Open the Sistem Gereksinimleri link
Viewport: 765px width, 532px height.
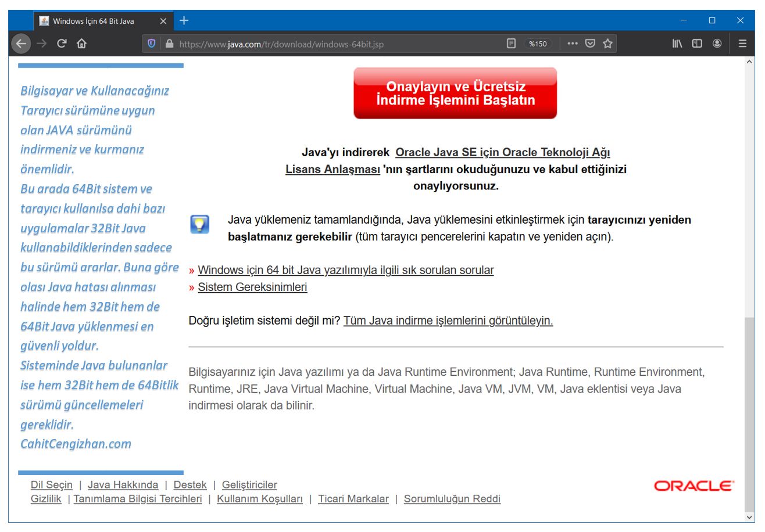click(x=252, y=287)
